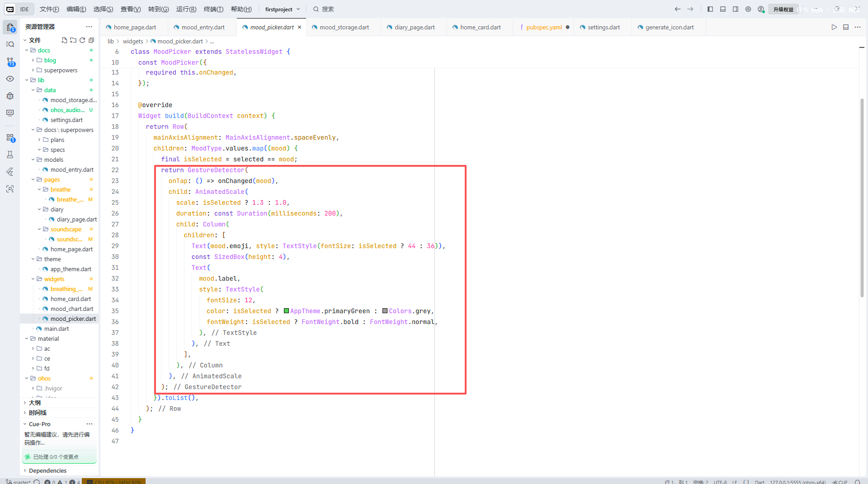Refresh the file explorer

pos(82,40)
